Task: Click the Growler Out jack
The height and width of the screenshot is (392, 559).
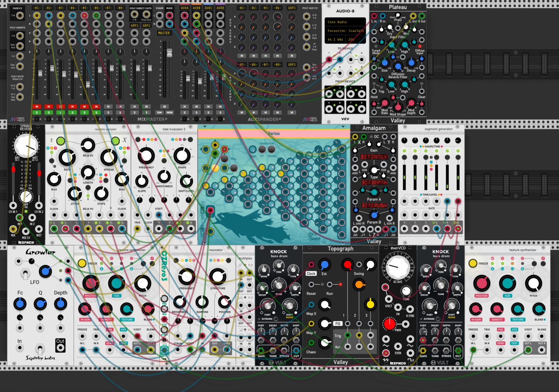Action: tap(60, 348)
